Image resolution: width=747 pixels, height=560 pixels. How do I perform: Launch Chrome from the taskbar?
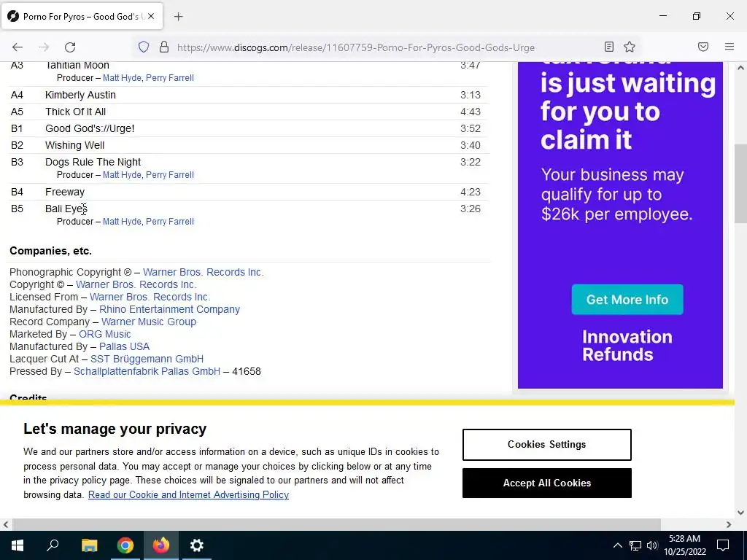tap(125, 545)
